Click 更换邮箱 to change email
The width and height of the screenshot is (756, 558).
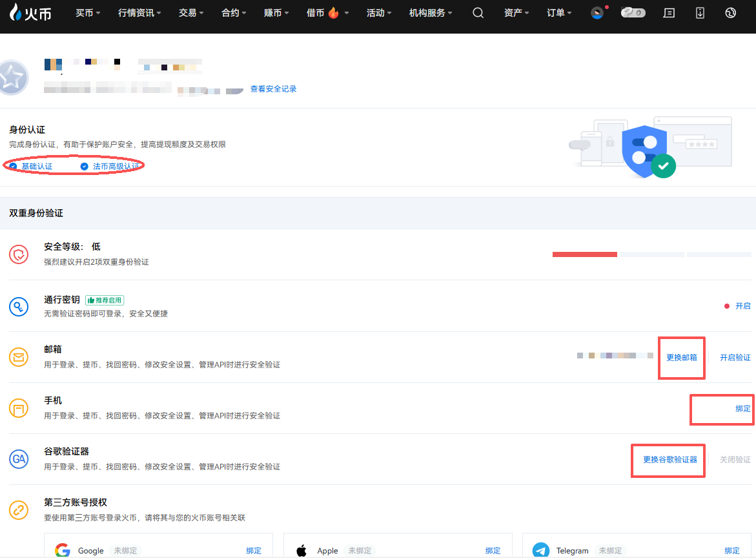682,357
